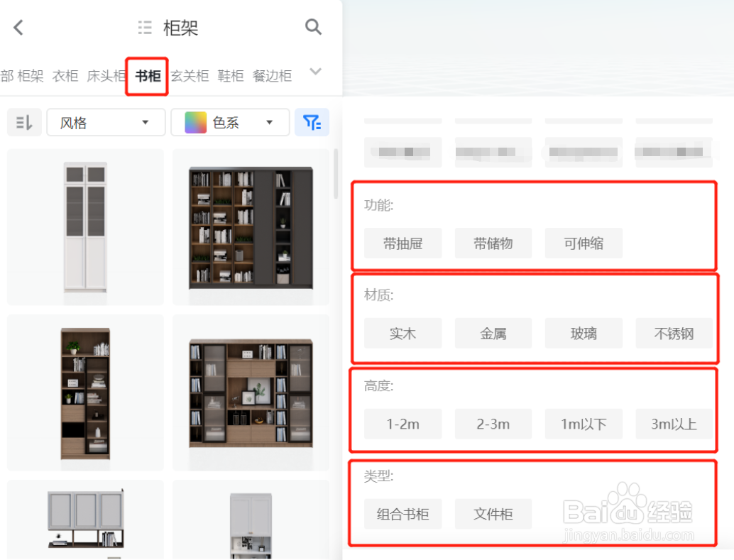This screenshot has height=560, width=734.
Task: Click the magnifier icon to search cabinets
Action: [313, 27]
